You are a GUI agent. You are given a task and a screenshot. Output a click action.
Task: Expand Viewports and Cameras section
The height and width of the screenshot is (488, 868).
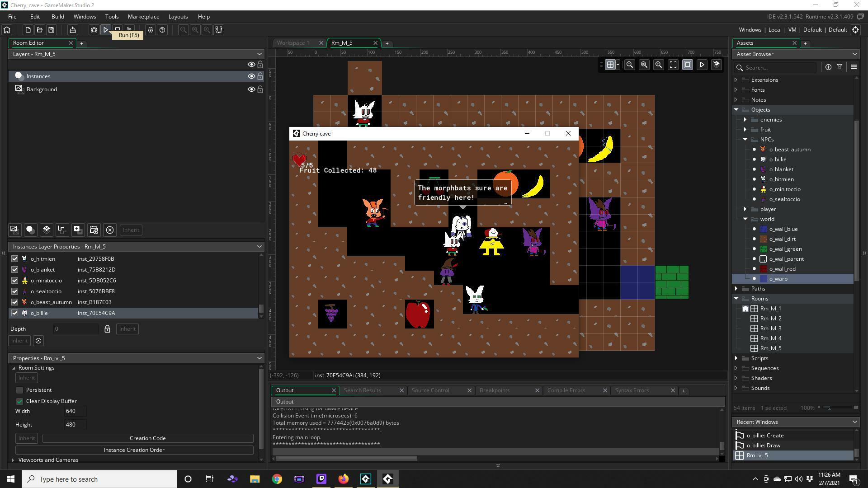(13, 460)
